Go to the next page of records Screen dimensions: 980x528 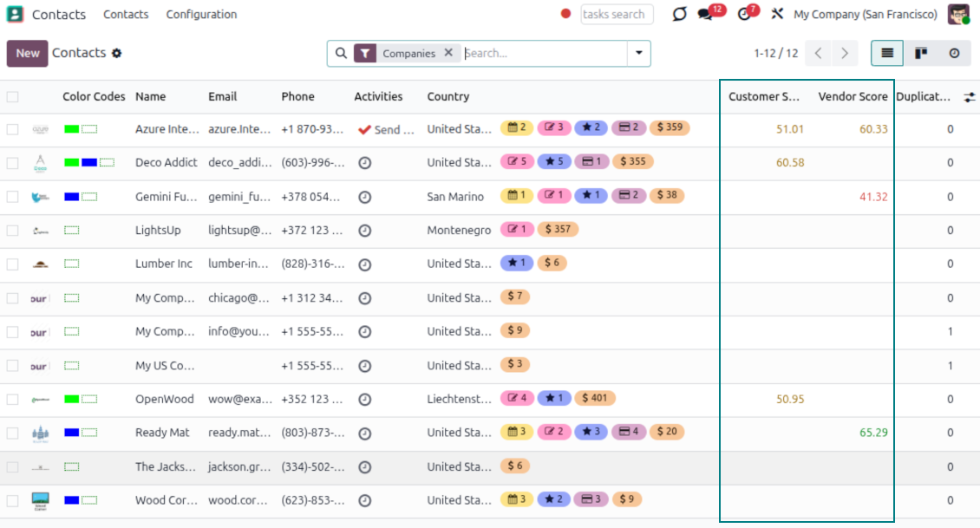pos(844,53)
